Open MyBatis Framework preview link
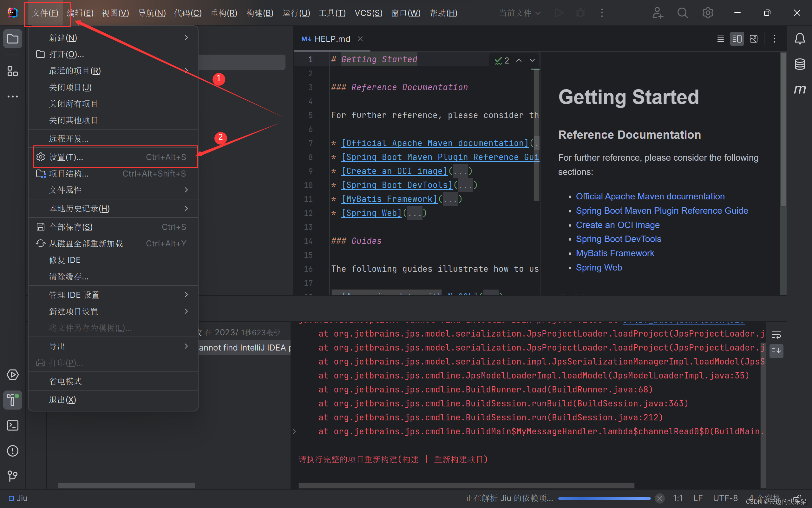 615,253
